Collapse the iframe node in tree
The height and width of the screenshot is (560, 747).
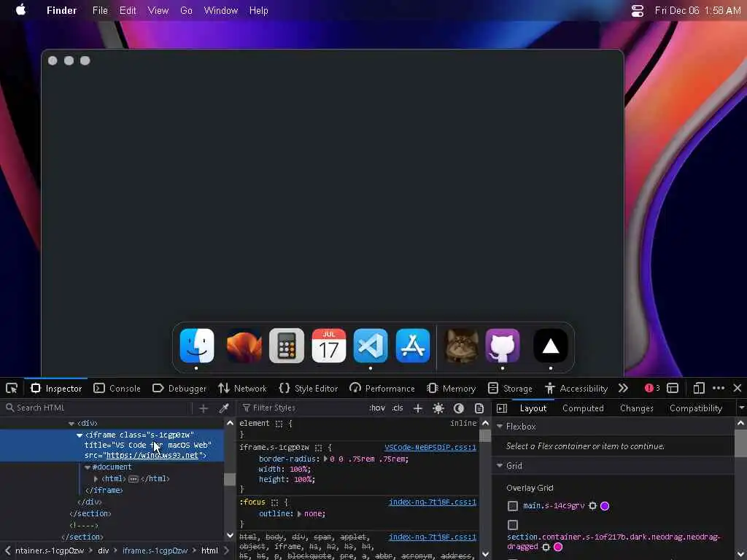pyautogui.click(x=79, y=435)
